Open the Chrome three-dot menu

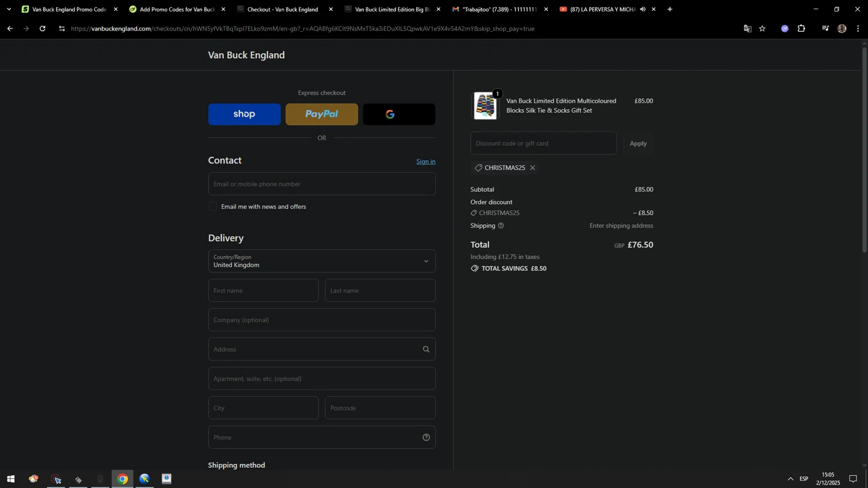point(858,28)
